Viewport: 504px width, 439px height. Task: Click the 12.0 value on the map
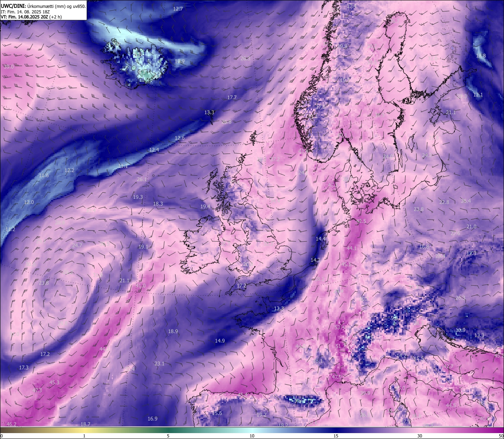[29, 202]
